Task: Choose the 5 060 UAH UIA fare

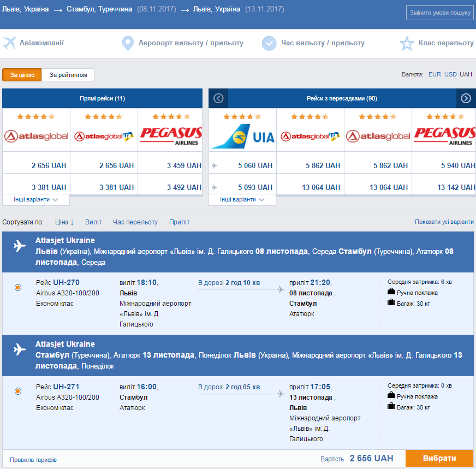Action: 255,165
